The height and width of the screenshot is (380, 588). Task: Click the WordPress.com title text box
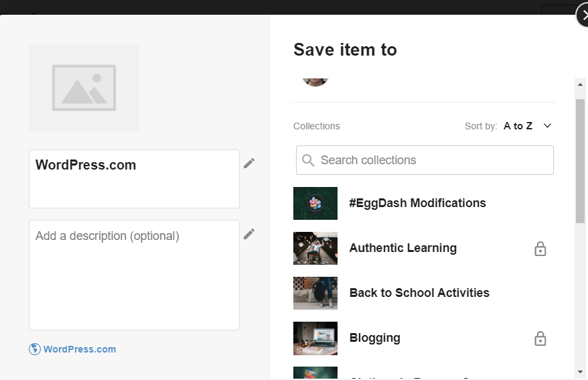[134, 178]
